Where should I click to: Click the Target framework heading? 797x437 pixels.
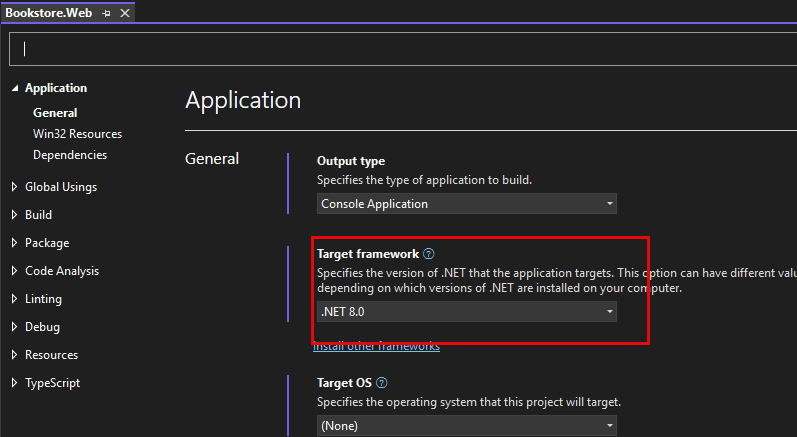[368, 254]
